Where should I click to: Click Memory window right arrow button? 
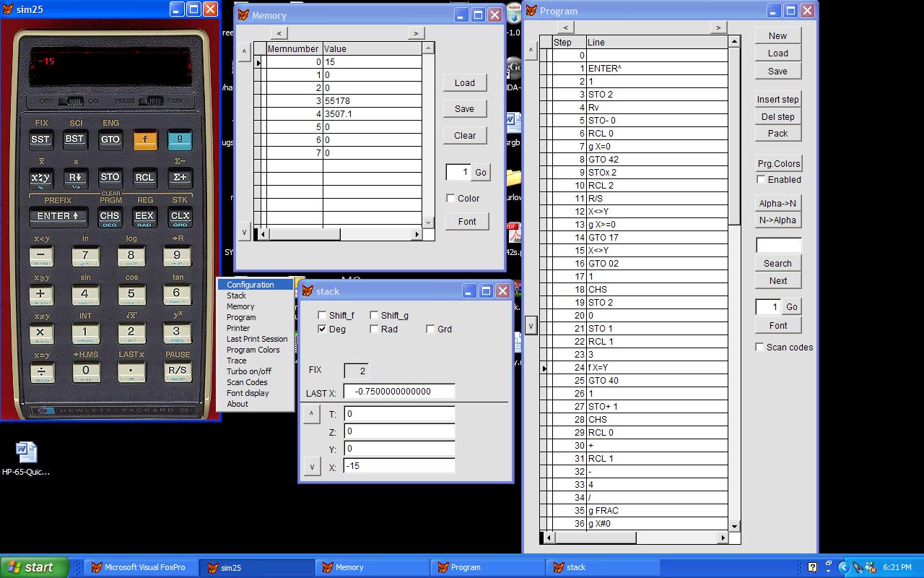(x=415, y=33)
